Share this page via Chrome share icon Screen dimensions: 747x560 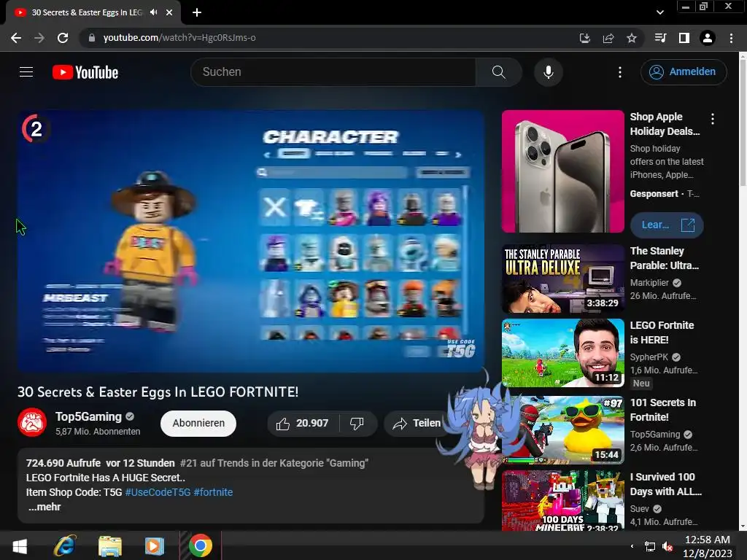coord(608,38)
